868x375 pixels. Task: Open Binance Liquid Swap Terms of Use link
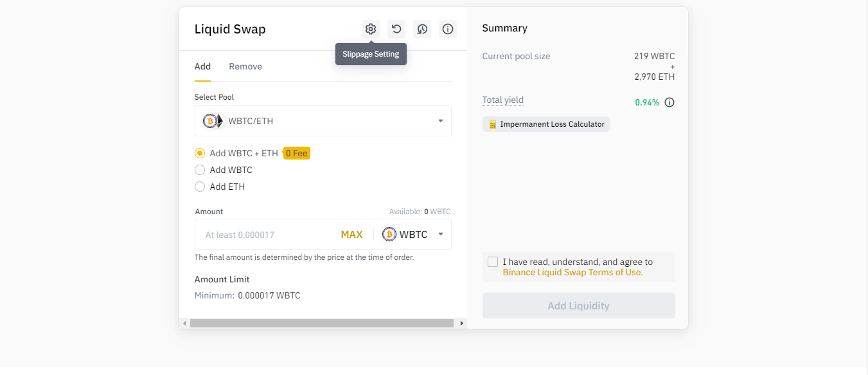(x=572, y=272)
